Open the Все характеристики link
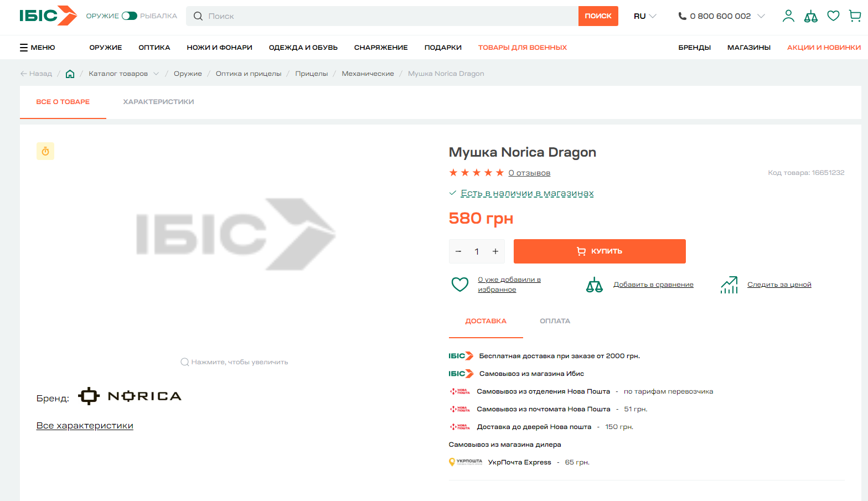 (85, 426)
